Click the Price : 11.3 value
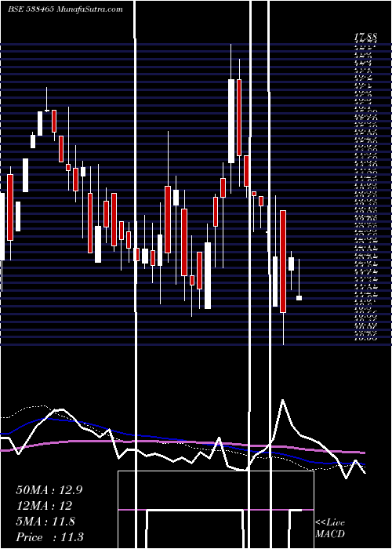 point(49,537)
